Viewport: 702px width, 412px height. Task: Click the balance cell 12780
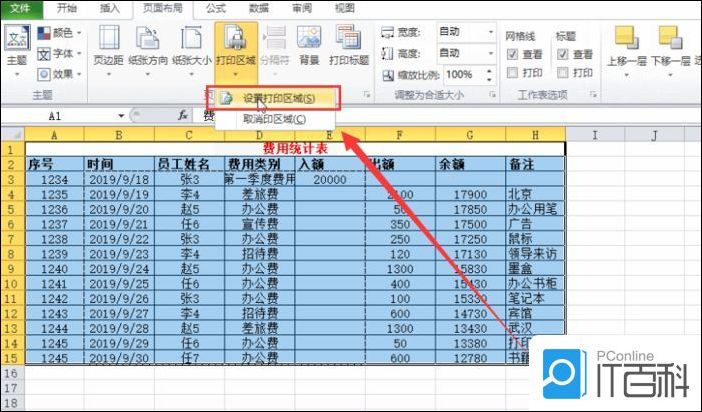(x=470, y=358)
